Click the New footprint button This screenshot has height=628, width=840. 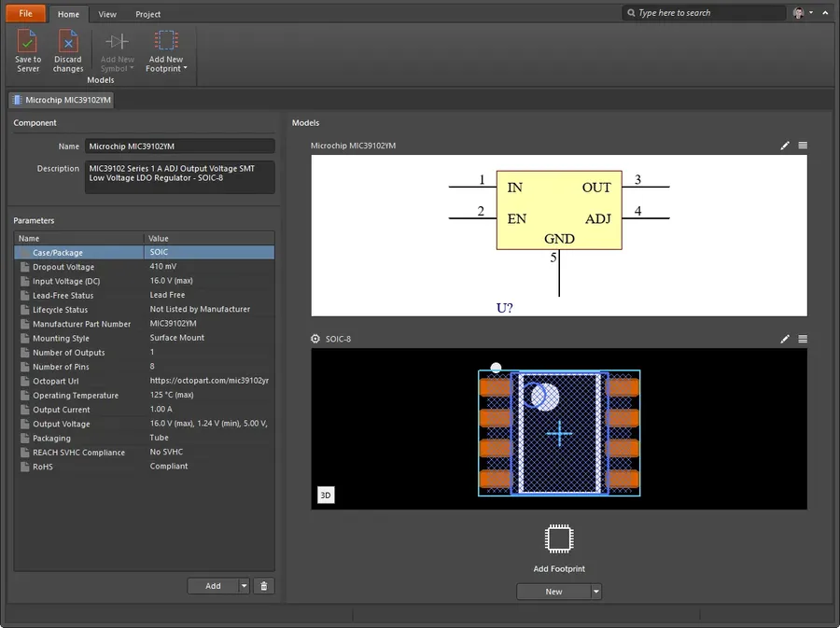pos(553,592)
